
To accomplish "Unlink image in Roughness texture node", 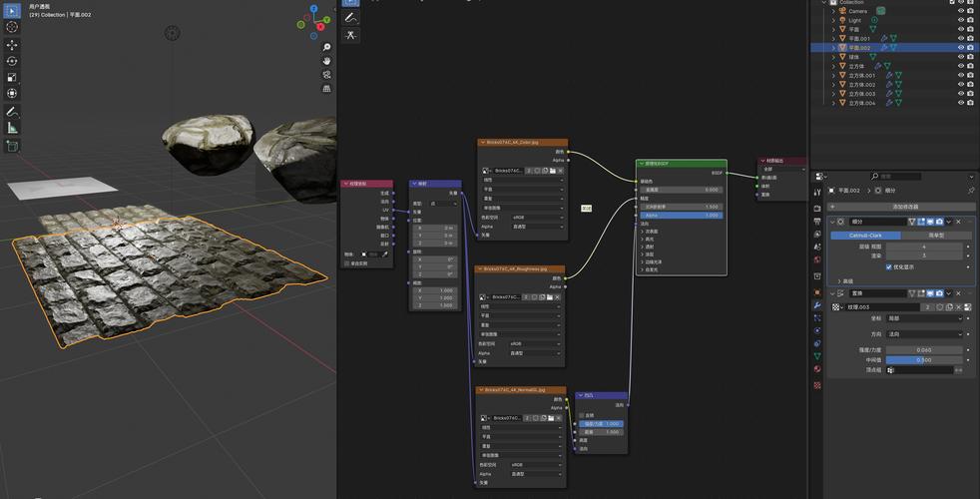I will [x=558, y=297].
